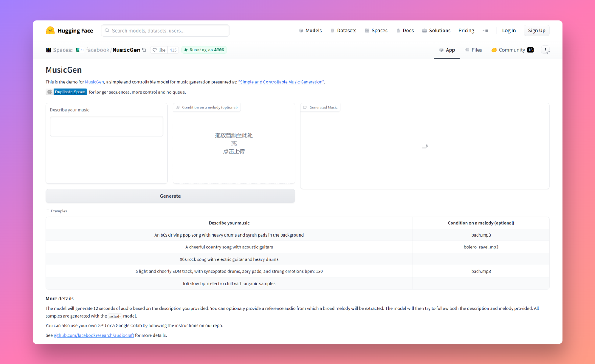Switch to the Files tab

click(473, 50)
